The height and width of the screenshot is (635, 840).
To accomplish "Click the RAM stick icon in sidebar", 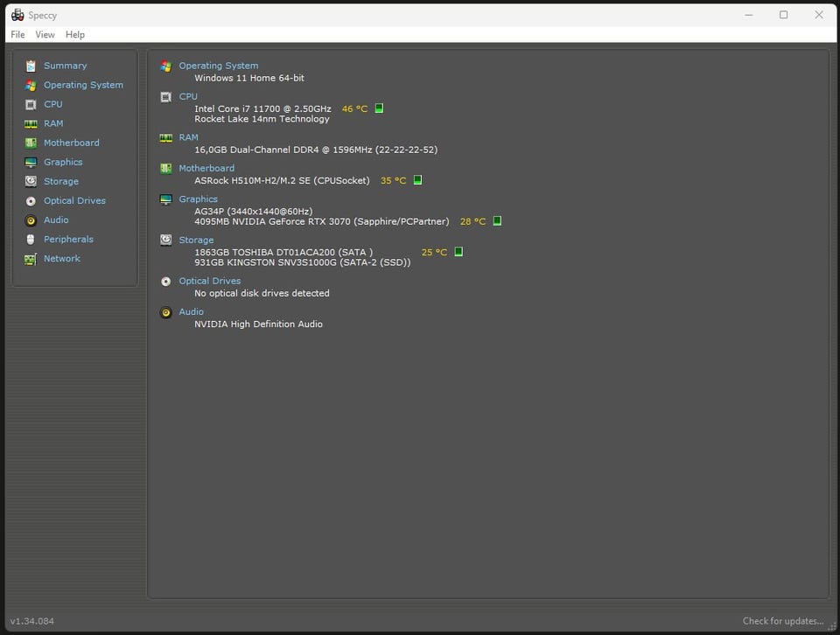I will [31, 123].
